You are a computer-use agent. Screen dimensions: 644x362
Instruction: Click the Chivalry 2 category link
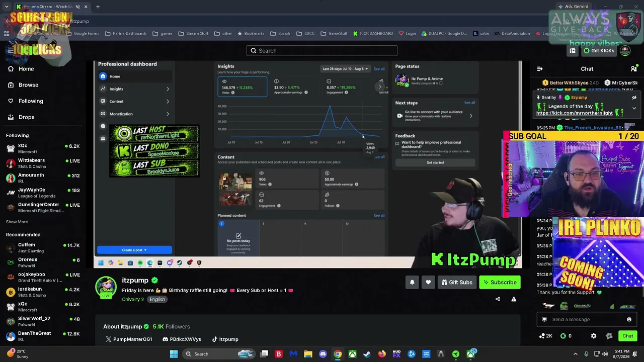tap(133, 300)
